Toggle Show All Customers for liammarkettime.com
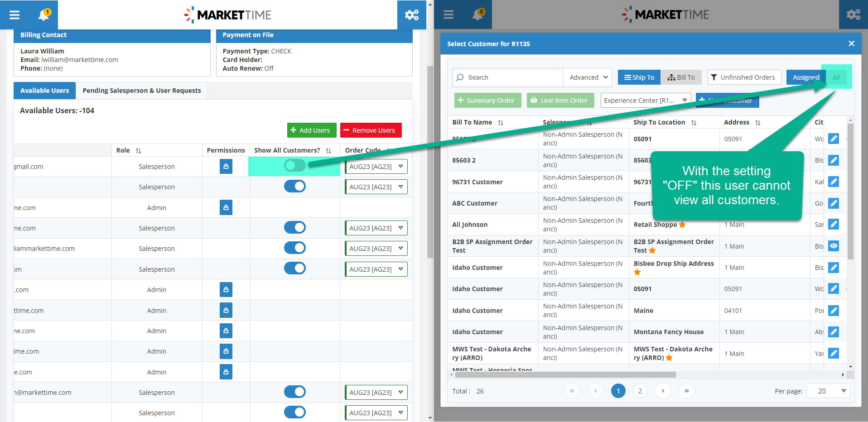The image size is (868, 422). click(x=295, y=248)
